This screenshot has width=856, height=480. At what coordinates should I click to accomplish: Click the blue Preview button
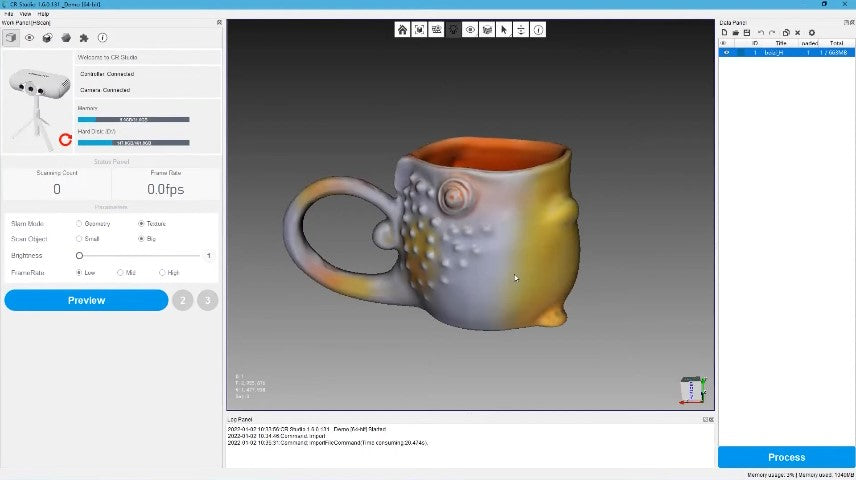[x=86, y=300]
